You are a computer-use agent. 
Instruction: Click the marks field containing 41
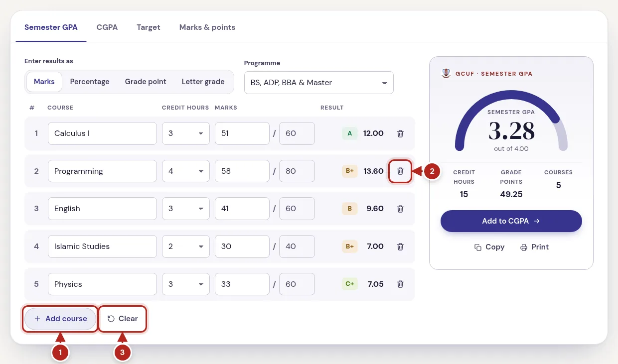coord(242,209)
